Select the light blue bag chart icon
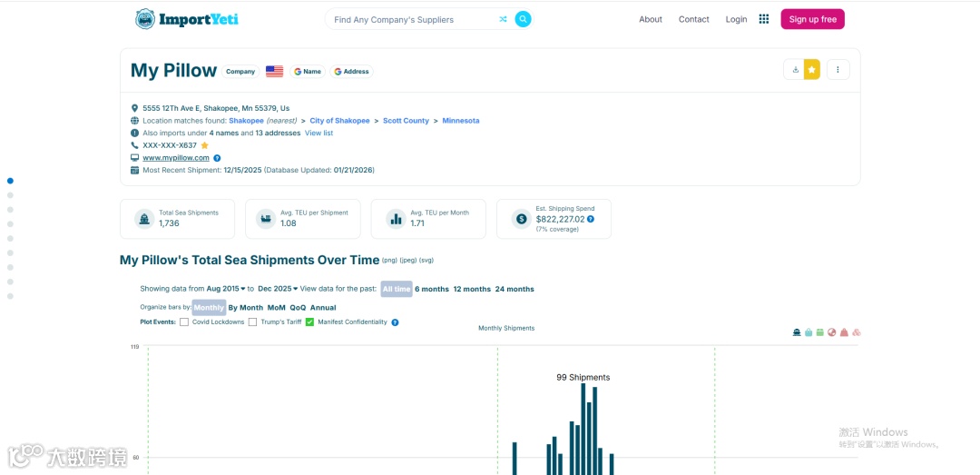 [x=808, y=332]
